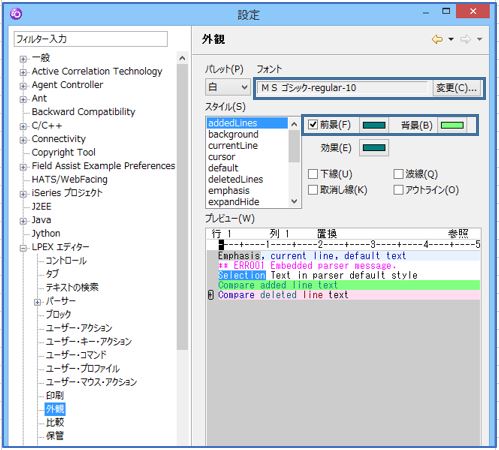The image size is (499, 450).
Task: Open J2EE preferences page
Action: pyautogui.click(x=41, y=207)
